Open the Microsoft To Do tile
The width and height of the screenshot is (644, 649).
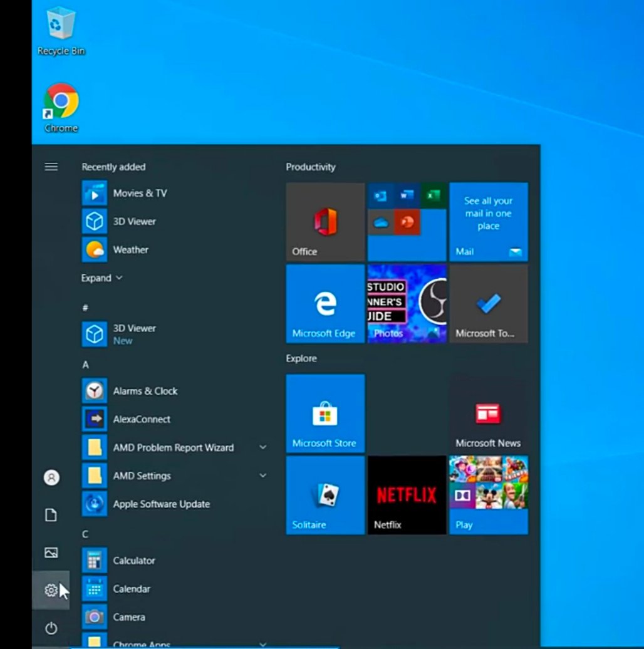[489, 304]
